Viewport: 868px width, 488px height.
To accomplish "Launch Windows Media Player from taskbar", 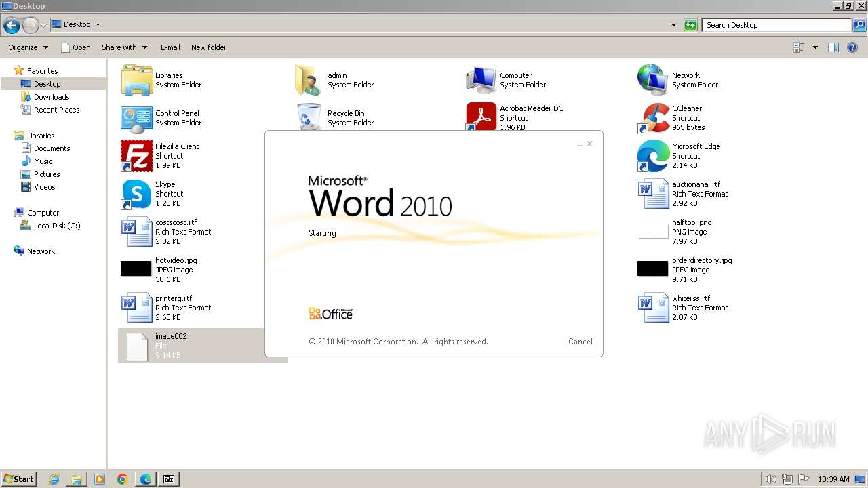I will pos(100,479).
